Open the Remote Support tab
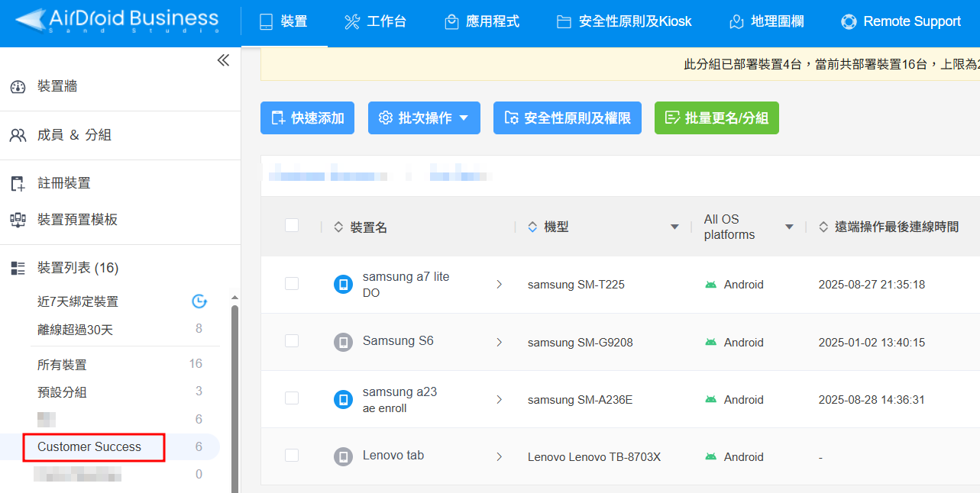980x493 pixels. (x=901, y=21)
